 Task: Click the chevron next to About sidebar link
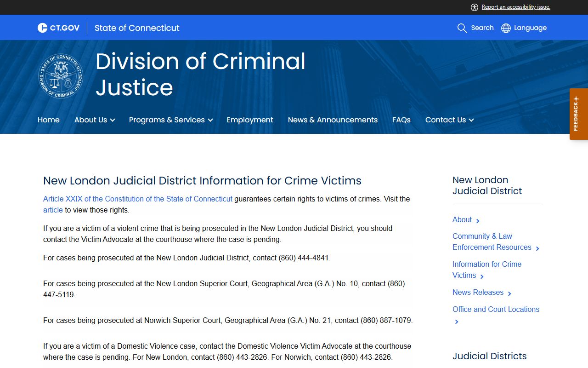[478, 221]
